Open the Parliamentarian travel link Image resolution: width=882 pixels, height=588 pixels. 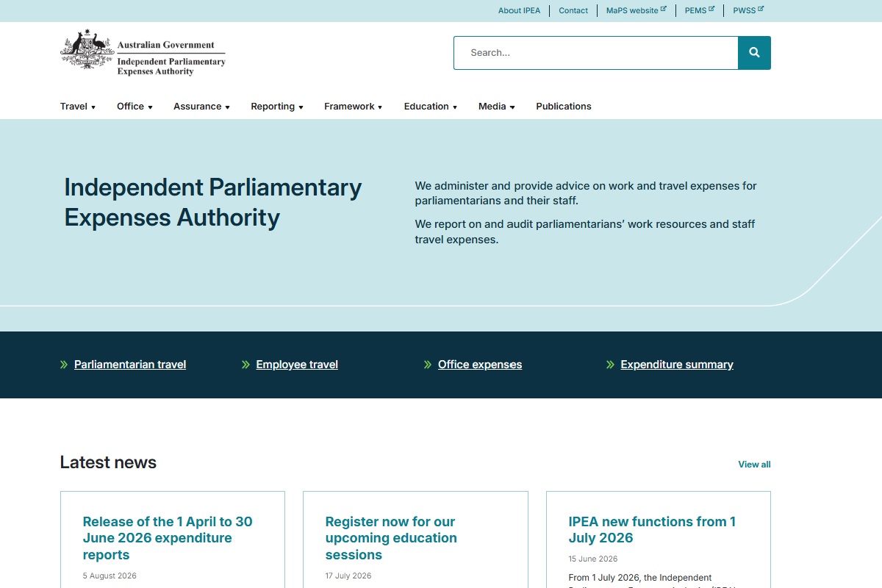[x=130, y=365]
